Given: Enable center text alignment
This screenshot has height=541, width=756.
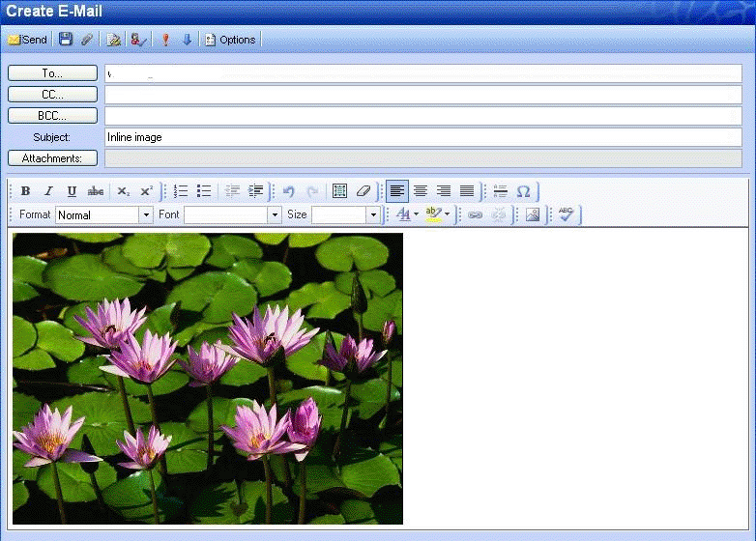Looking at the screenshot, I should click(421, 191).
